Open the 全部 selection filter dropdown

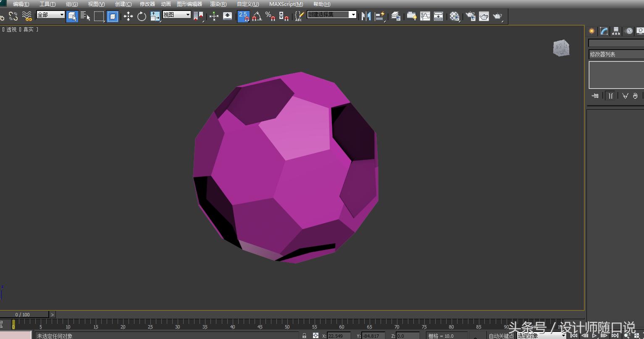click(x=50, y=14)
